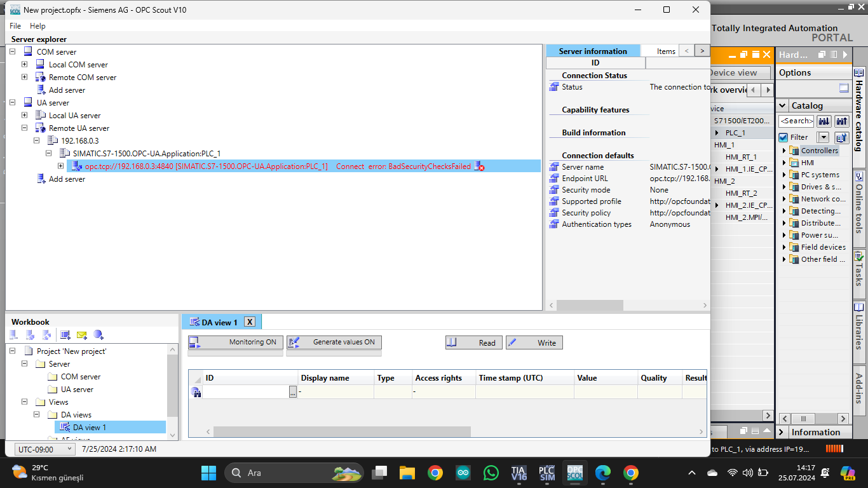This screenshot has height=488, width=868.
Task: Click the add globe view Workbook icon
Action: (x=98, y=335)
